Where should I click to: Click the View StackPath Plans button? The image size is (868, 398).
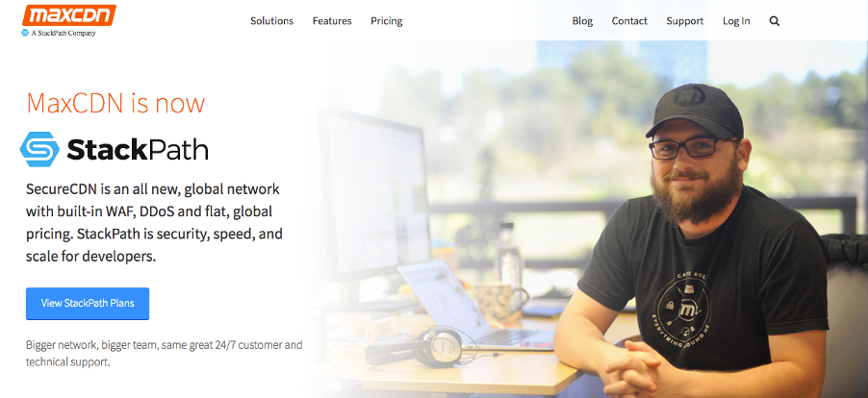(88, 304)
